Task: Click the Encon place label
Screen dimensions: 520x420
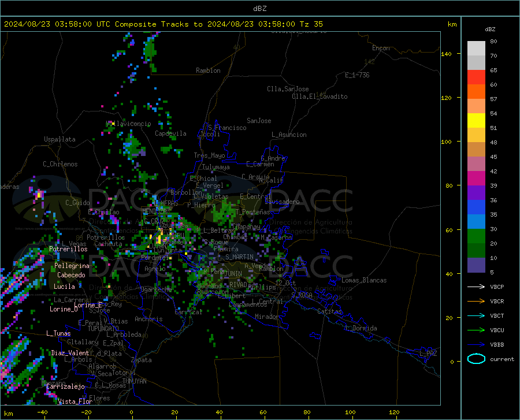Action: tap(381, 48)
